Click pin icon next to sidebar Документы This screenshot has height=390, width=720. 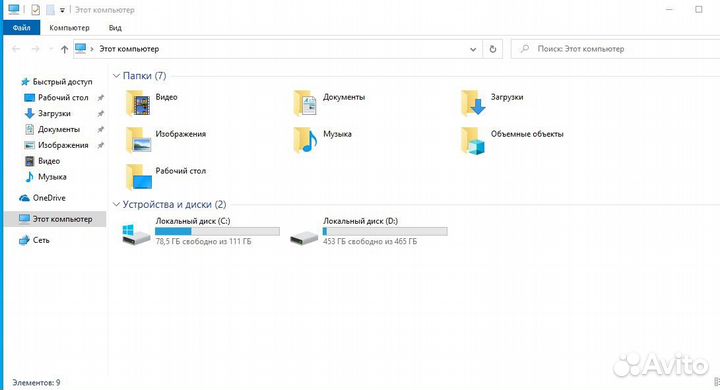pos(101,130)
